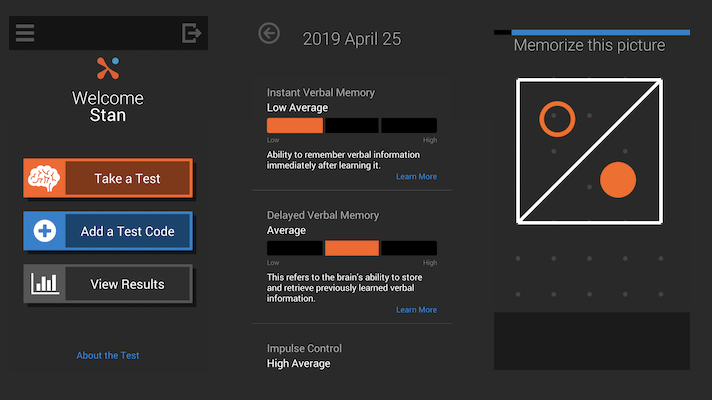Viewport: 712px width, 400px height.
Task: Open the About the Test link
Action: (x=108, y=356)
